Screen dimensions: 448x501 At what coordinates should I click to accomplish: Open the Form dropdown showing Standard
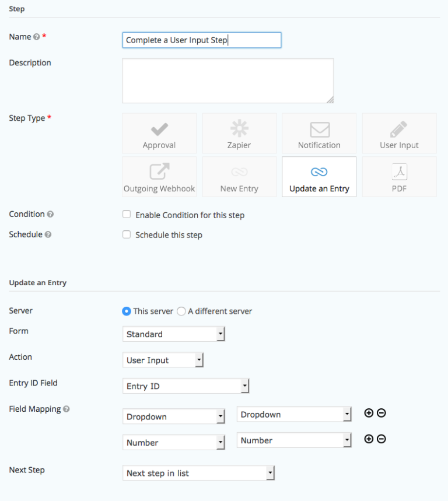[x=173, y=334]
